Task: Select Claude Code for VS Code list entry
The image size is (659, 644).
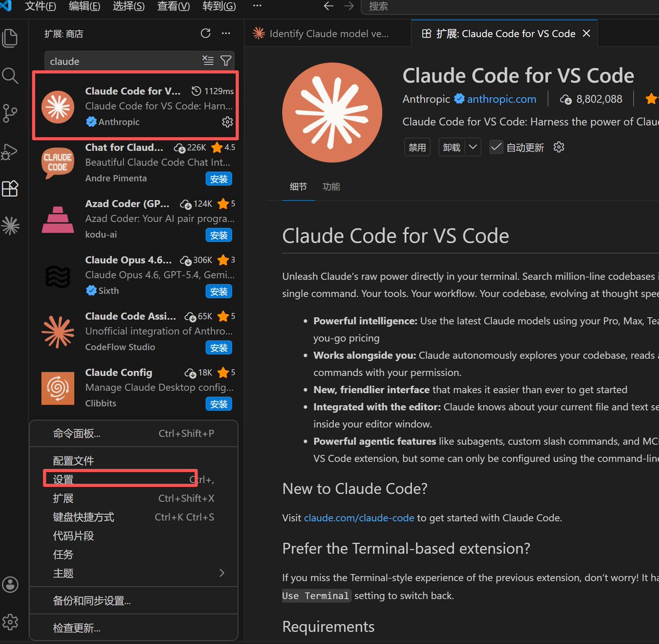Action: [135, 105]
